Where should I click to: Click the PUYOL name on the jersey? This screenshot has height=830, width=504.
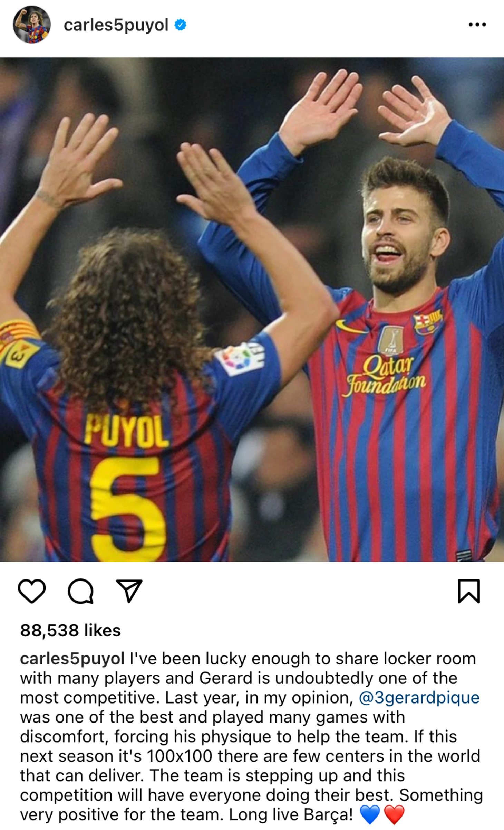(x=126, y=431)
